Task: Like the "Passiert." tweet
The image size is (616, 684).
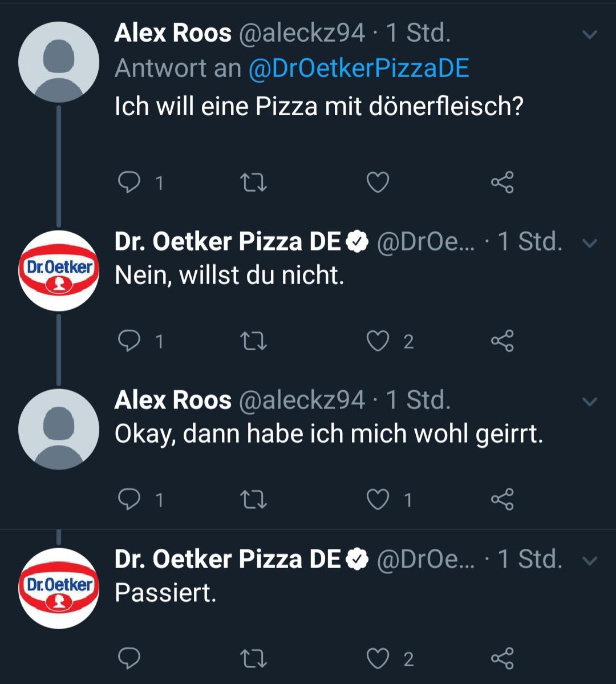Action: click(x=378, y=658)
